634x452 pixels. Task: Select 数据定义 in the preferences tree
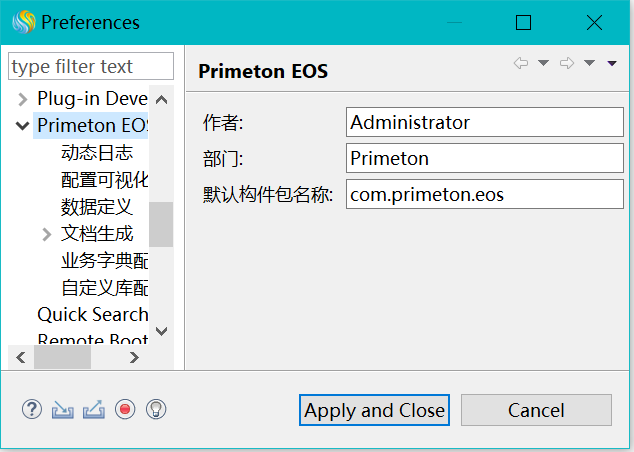(x=96, y=207)
